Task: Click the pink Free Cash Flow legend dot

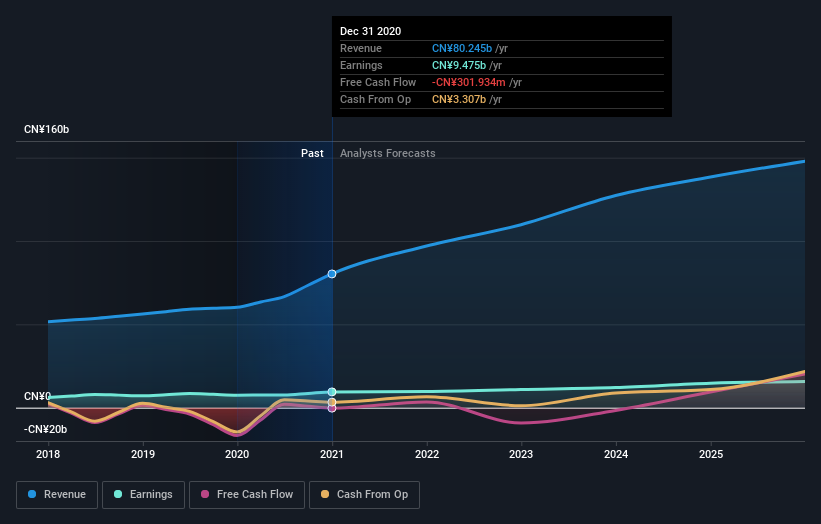Action: click(205, 494)
